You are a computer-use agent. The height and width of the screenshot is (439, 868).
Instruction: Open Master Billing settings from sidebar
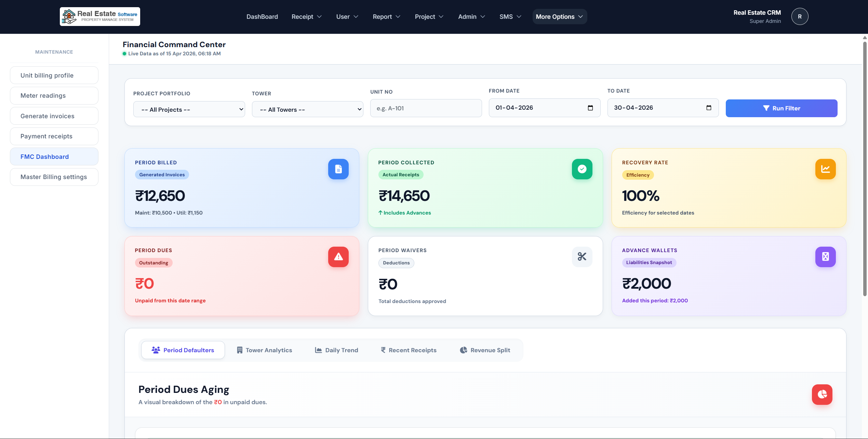pos(54,177)
